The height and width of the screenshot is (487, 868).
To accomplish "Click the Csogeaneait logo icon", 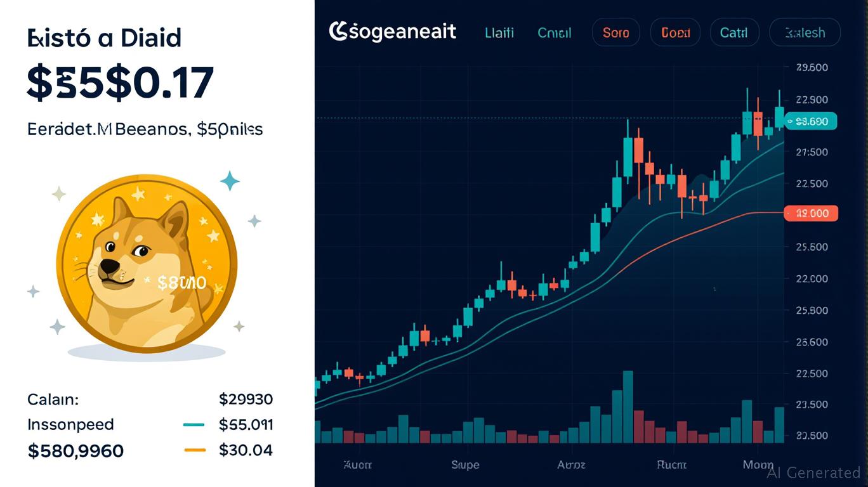I will tap(338, 31).
